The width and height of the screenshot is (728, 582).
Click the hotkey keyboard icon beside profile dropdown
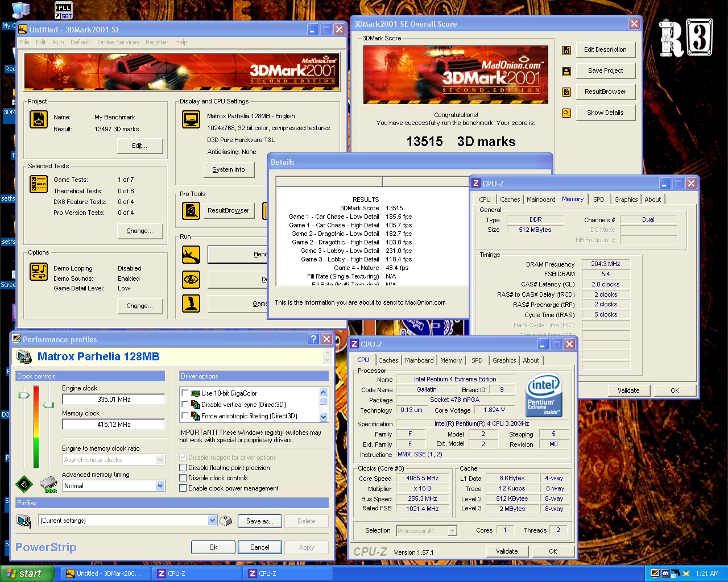[x=226, y=521]
